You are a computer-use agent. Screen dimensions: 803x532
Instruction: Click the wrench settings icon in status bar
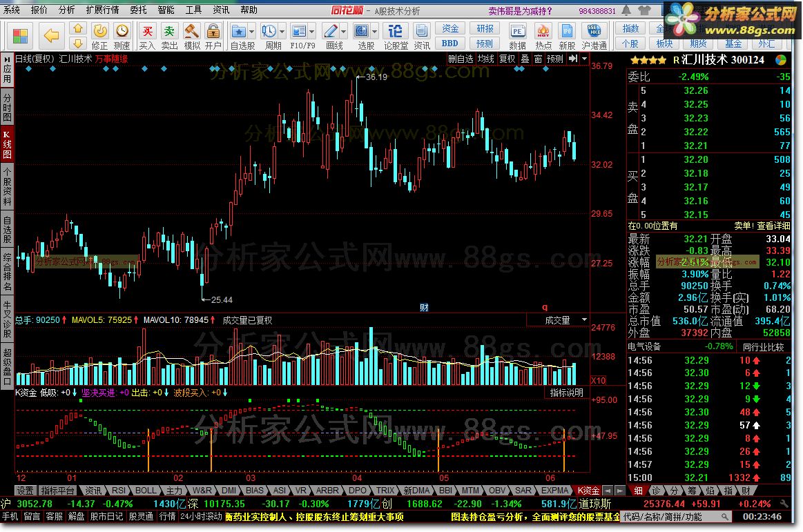click(784, 504)
